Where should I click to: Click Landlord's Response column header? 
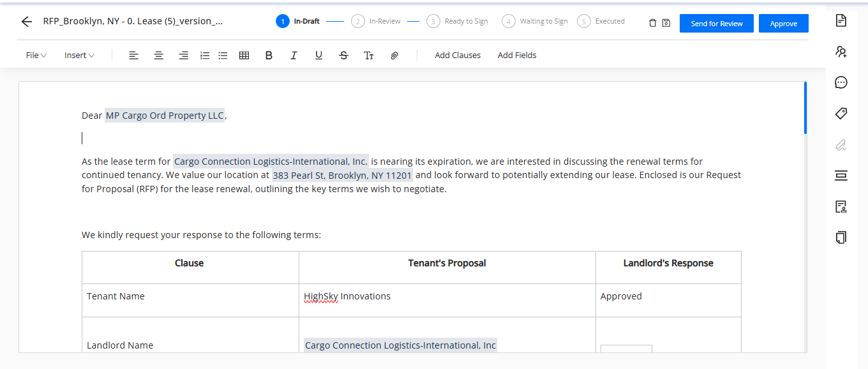(x=668, y=267)
